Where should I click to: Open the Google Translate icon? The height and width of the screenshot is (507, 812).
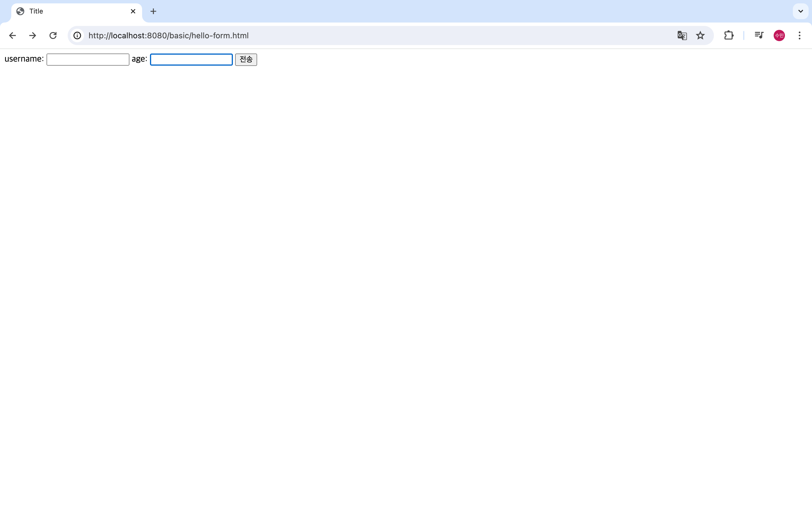click(682, 35)
